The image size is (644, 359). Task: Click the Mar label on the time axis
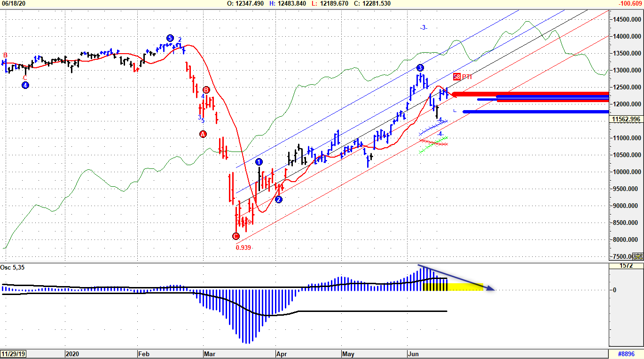(x=208, y=353)
